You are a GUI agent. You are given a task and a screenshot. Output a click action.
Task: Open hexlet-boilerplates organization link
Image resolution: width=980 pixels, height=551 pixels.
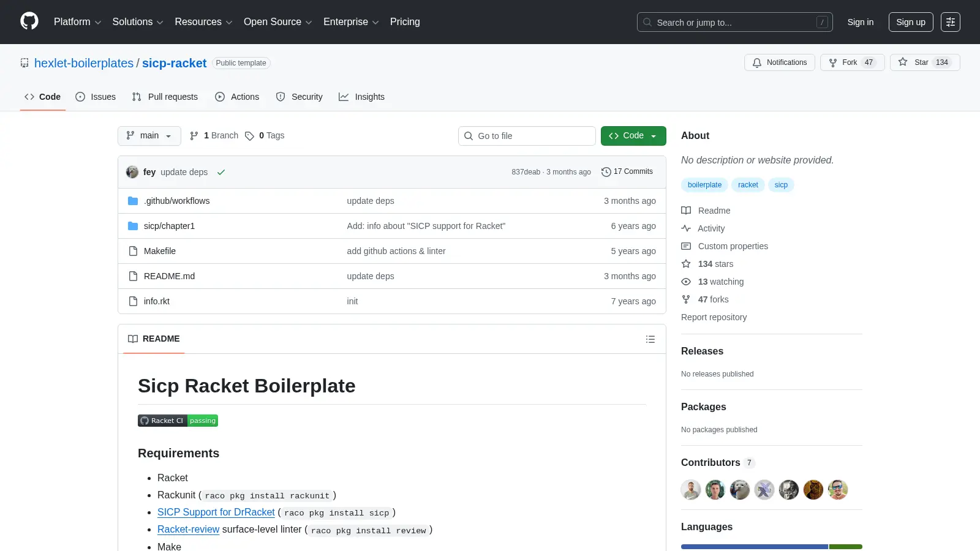(x=84, y=63)
